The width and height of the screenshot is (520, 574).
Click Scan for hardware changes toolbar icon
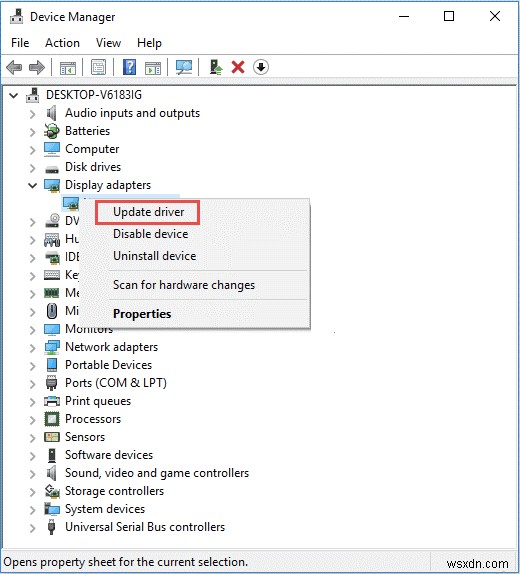click(x=184, y=67)
